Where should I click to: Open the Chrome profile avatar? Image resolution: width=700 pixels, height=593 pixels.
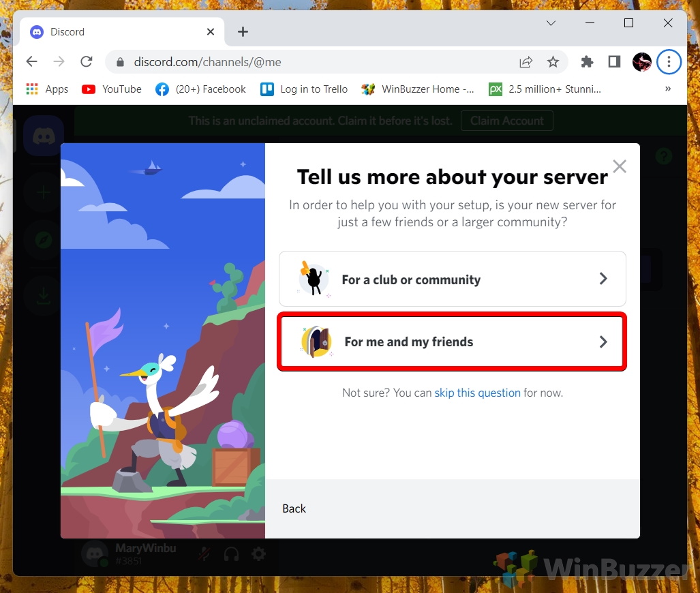point(641,61)
